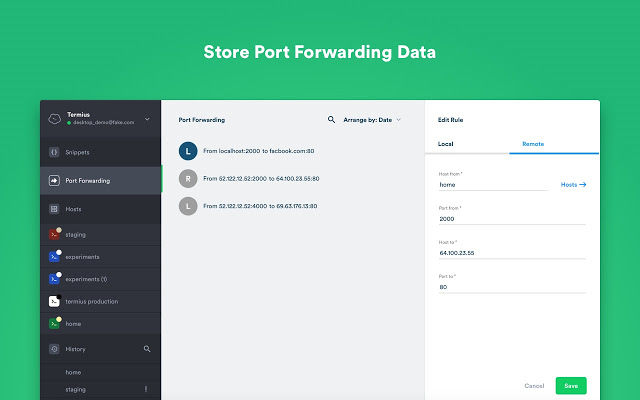Search history with magnifier icon
The height and width of the screenshot is (400, 640).
[x=147, y=349]
